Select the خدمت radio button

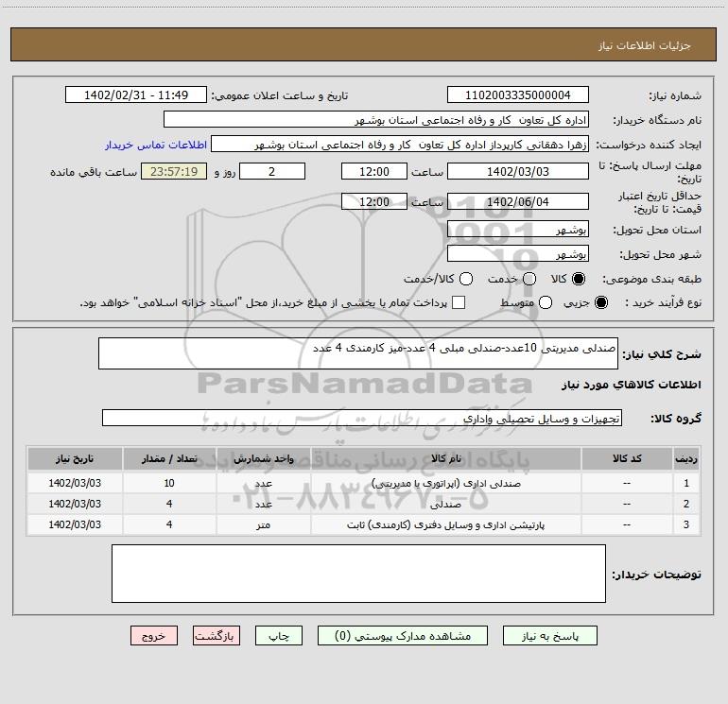pyautogui.click(x=529, y=279)
